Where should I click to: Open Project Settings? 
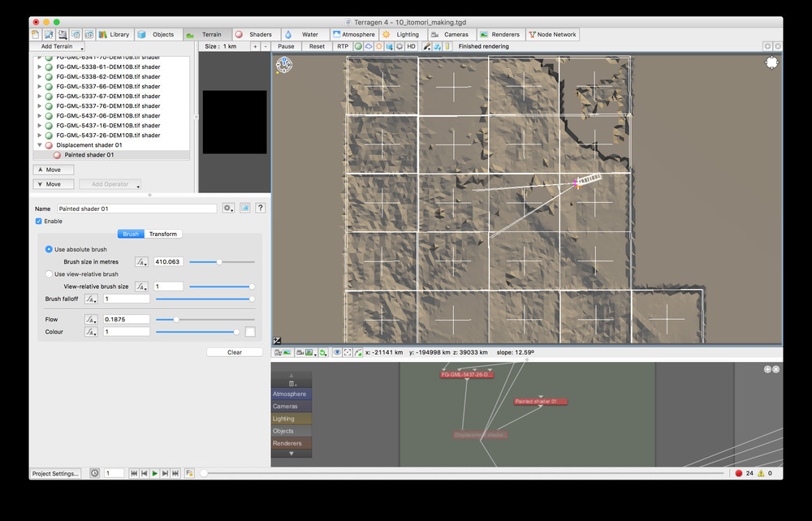click(55, 473)
